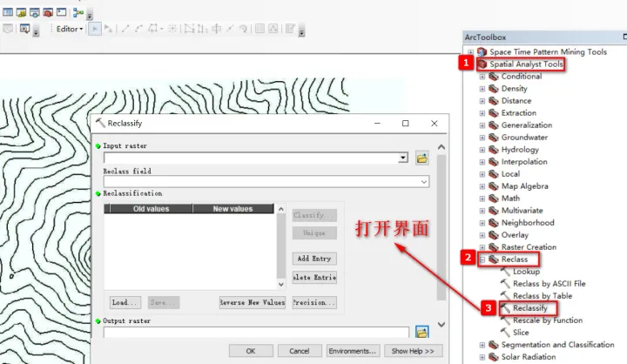This screenshot has height=364, width=627.
Task: Expand the Map Algebra toolset
Action: 482,186
